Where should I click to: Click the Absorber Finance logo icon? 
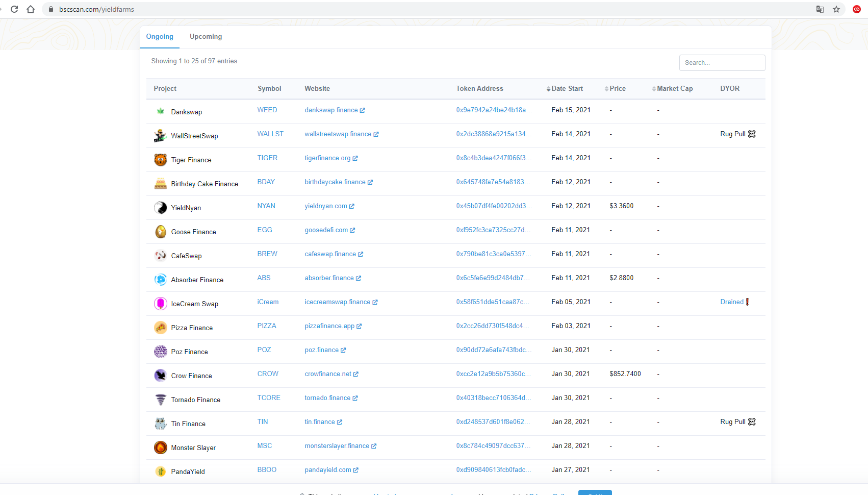coord(161,280)
